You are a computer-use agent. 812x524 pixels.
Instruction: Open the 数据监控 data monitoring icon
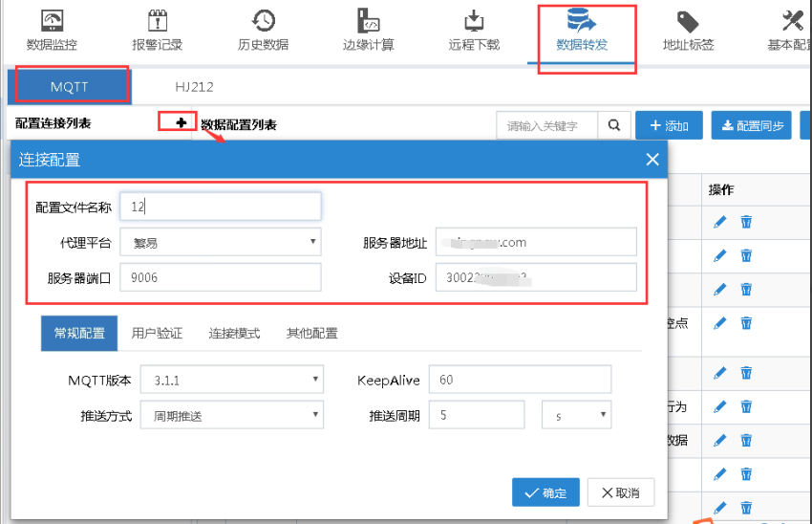52,22
